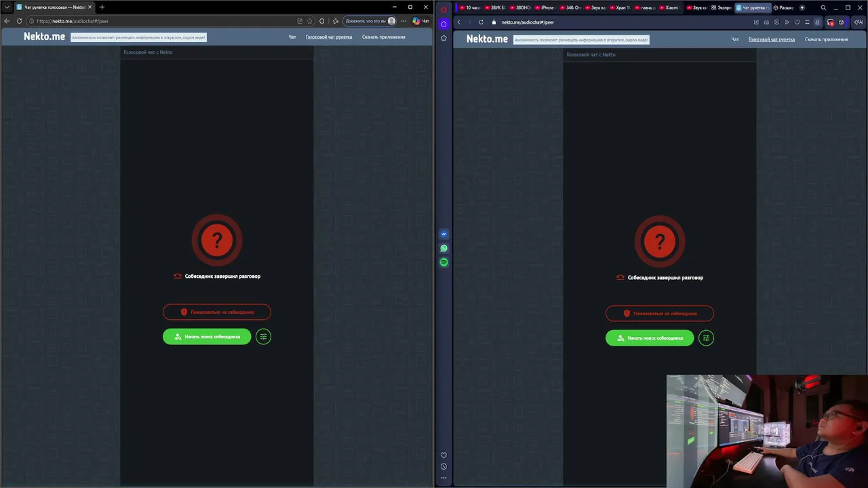Screen dimensions: 868x488
Task: Start peer search in Opera window
Action: click(x=650, y=338)
